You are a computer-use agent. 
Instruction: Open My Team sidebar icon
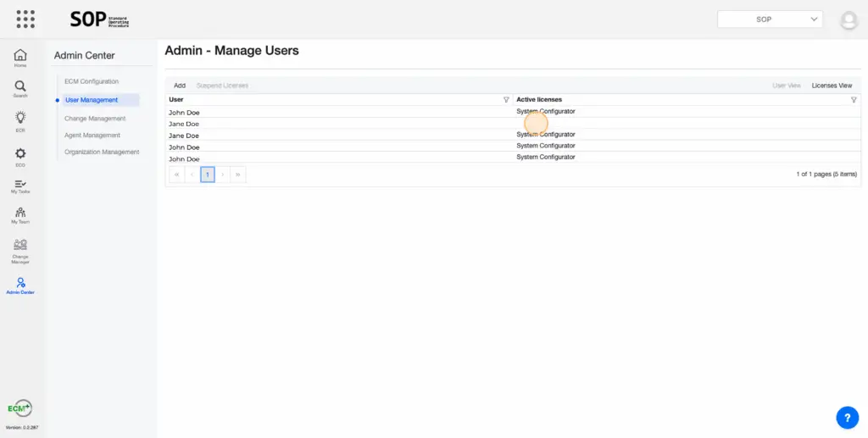click(x=20, y=216)
